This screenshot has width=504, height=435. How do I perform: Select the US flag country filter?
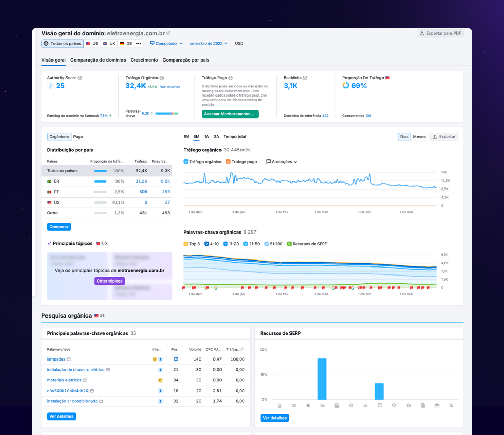(x=92, y=44)
